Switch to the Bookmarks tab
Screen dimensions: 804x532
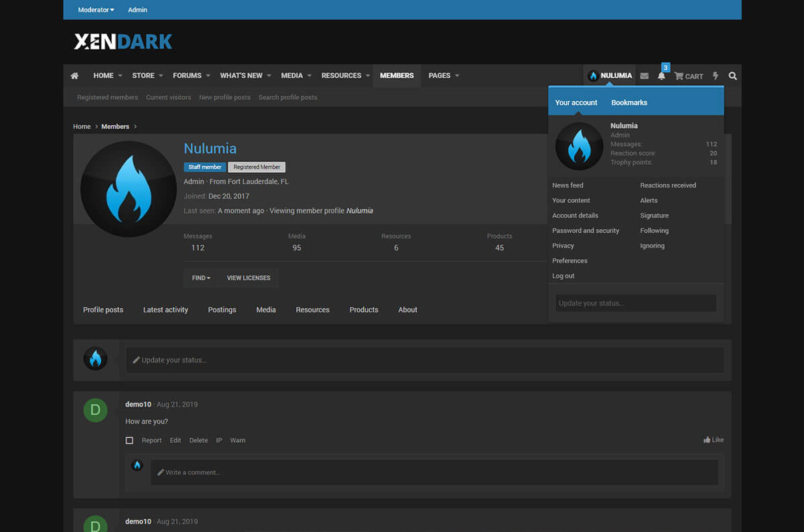click(628, 103)
